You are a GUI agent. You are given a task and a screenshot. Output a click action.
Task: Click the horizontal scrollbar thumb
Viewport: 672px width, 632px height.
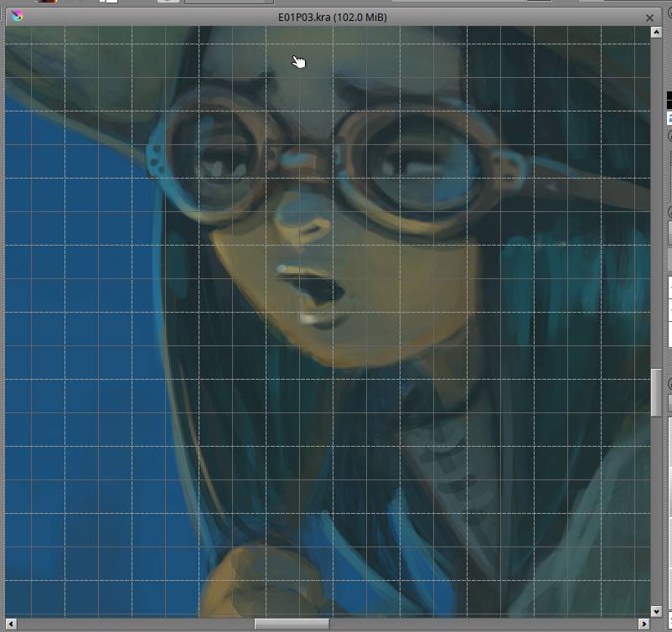point(292,624)
